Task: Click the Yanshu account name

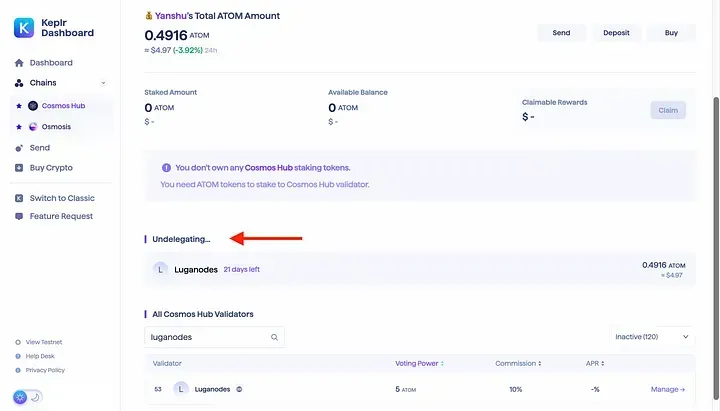Action: pos(171,16)
